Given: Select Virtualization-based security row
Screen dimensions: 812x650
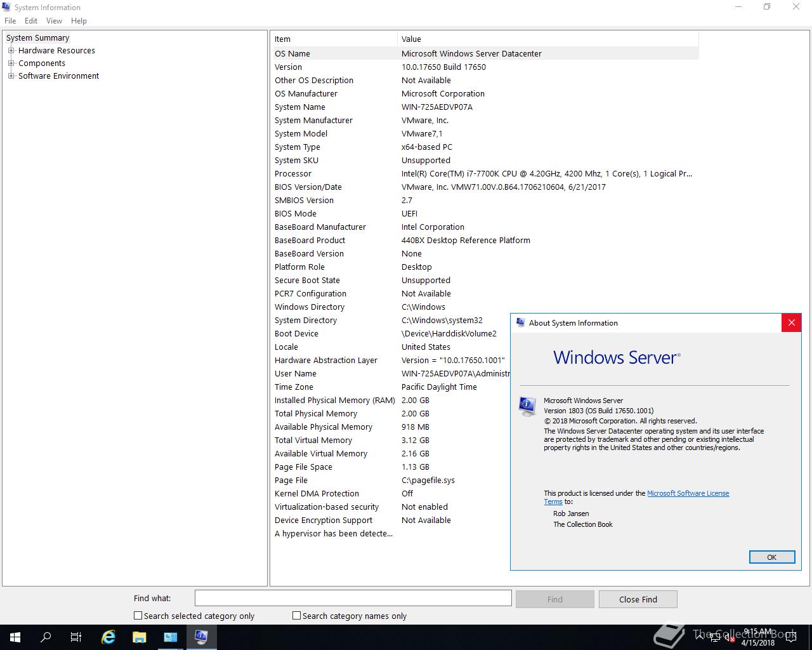Looking at the screenshot, I should (x=391, y=507).
